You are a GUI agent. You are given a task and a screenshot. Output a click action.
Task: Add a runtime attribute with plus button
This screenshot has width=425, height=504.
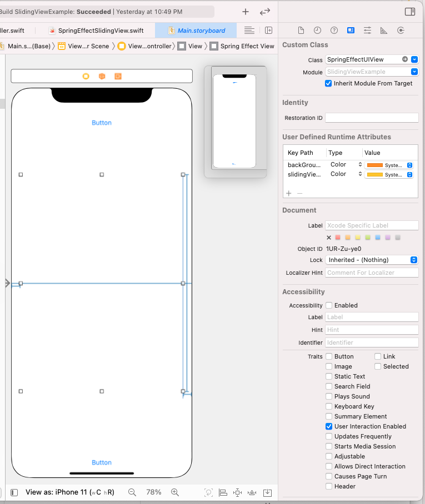point(288,193)
